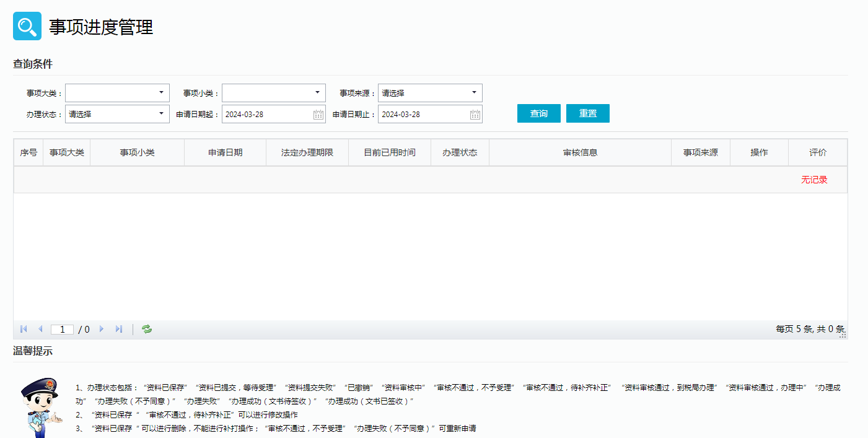Click the 办理状态 column header
The image size is (868, 438).
pos(460,152)
